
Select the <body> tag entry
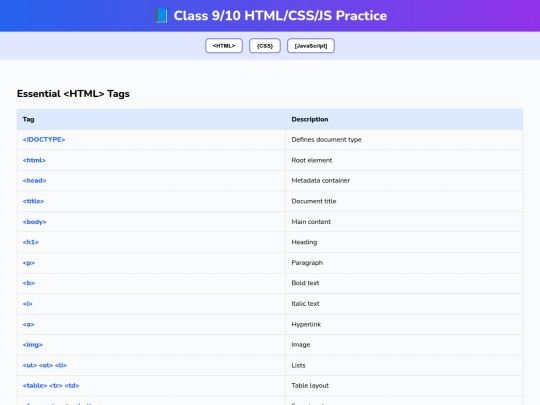pyautogui.click(x=34, y=222)
